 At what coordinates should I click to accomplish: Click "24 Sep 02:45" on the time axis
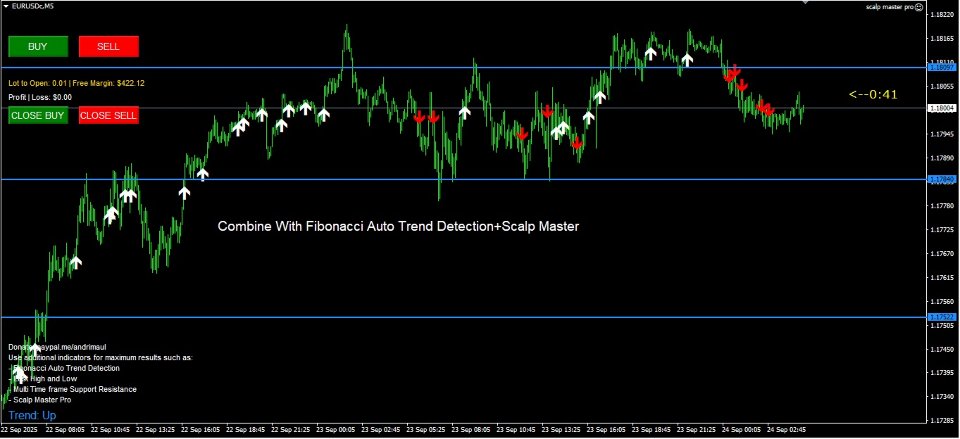789,430
